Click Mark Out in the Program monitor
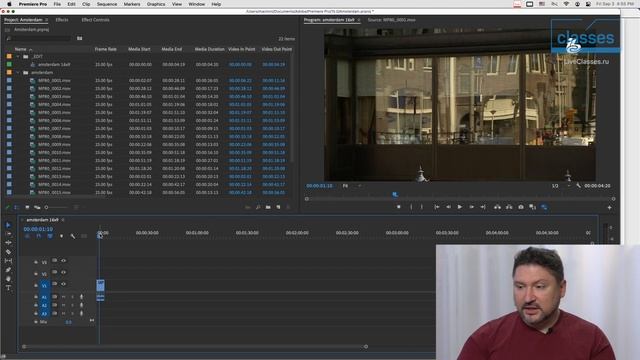Image resolution: width=640 pixels, height=360 pixels. (x=422, y=207)
